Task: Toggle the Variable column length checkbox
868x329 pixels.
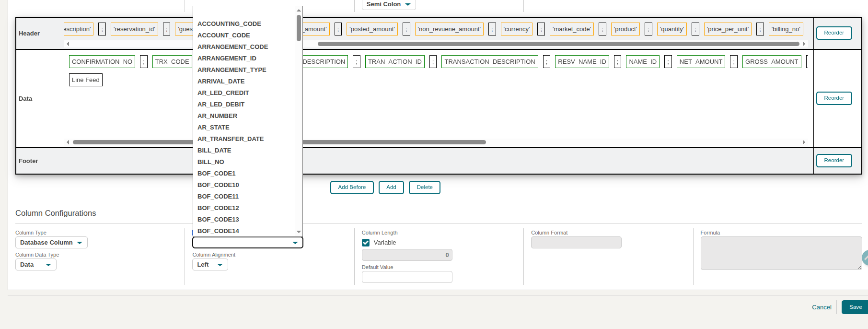Action: 366,243
